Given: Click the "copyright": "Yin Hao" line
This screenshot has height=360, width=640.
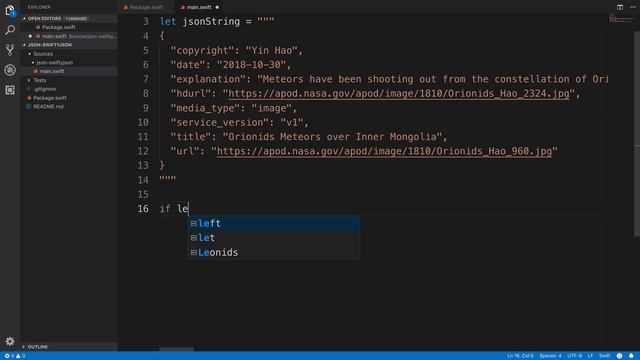Looking at the screenshot, I should 237,51.
